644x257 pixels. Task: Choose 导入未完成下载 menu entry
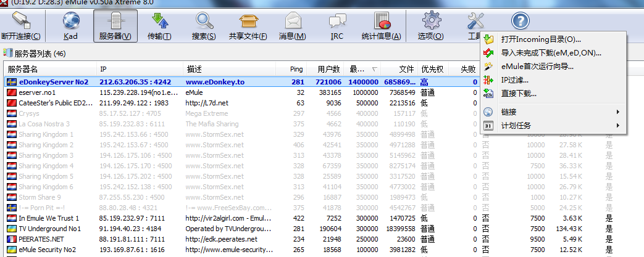coord(553,53)
